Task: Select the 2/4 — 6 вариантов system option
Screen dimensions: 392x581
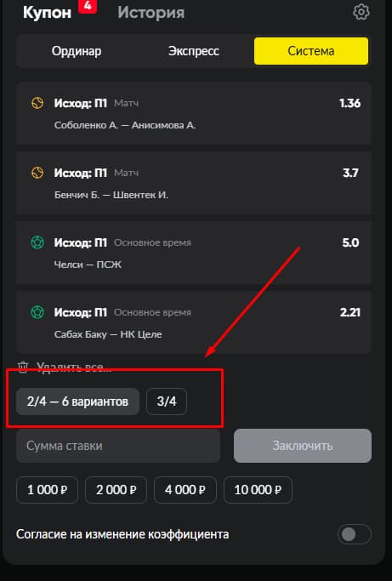Action: click(78, 402)
